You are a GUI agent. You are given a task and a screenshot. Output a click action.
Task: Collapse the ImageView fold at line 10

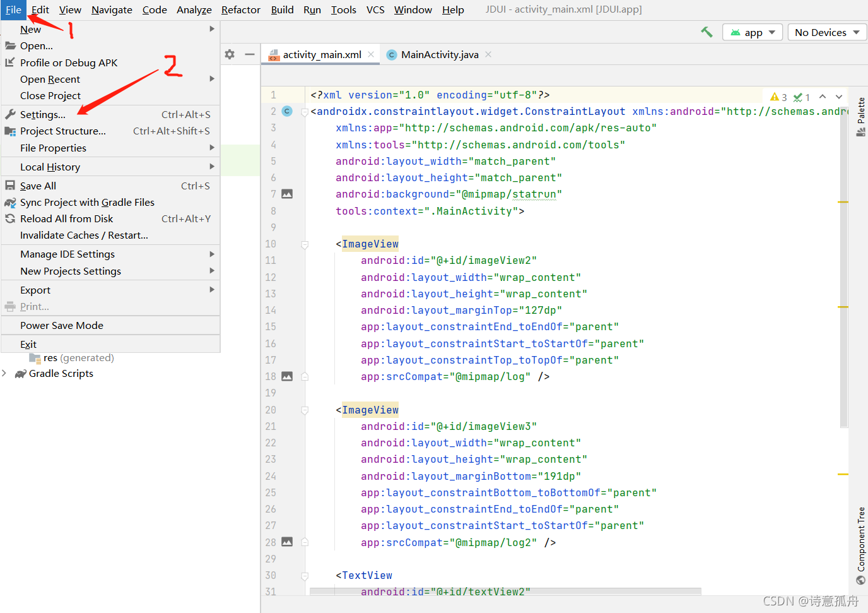305,244
